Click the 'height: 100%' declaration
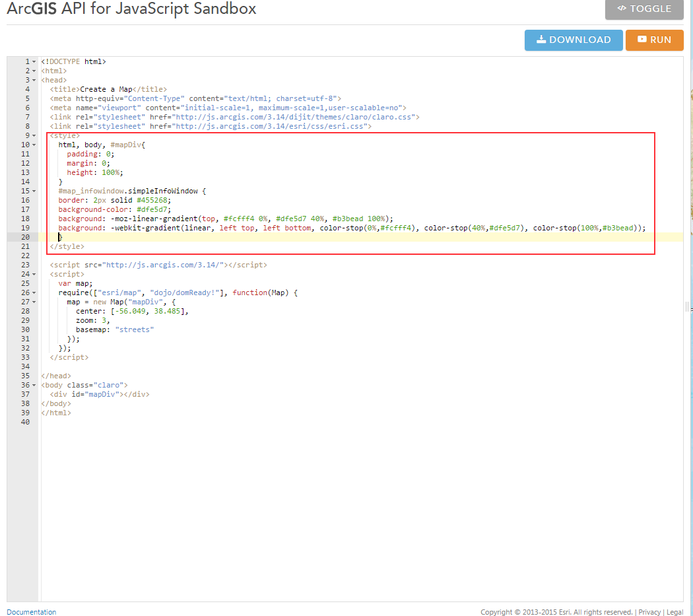693x616 pixels. 95,172
